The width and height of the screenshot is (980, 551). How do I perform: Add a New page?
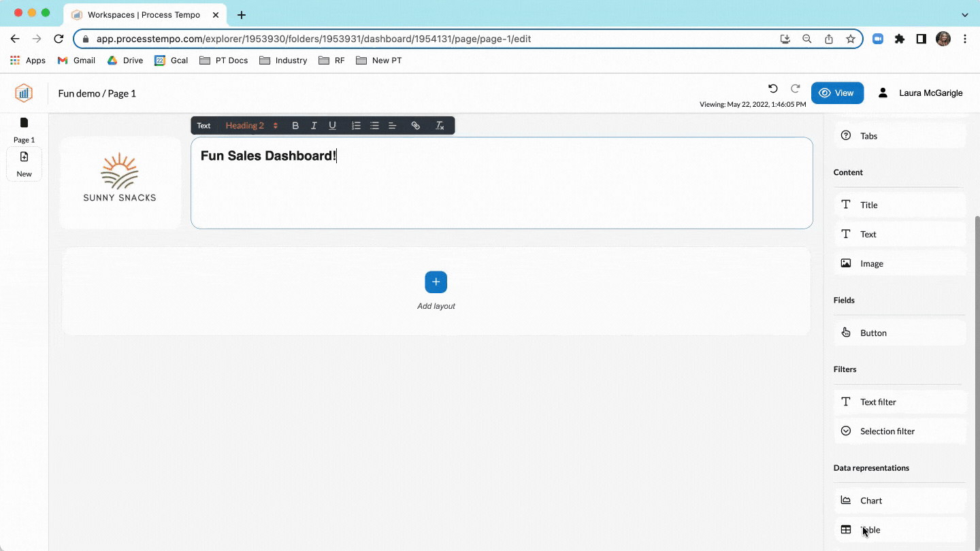click(x=24, y=165)
